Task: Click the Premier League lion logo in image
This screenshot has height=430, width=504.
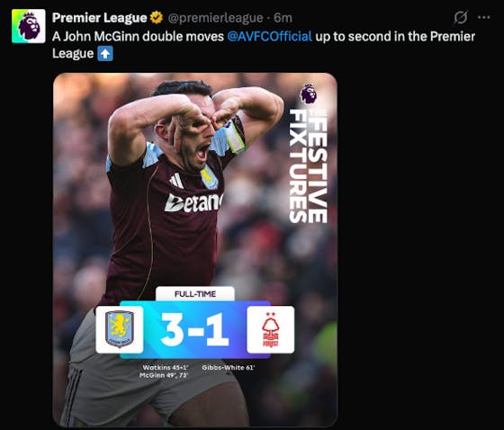Action: [308, 94]
